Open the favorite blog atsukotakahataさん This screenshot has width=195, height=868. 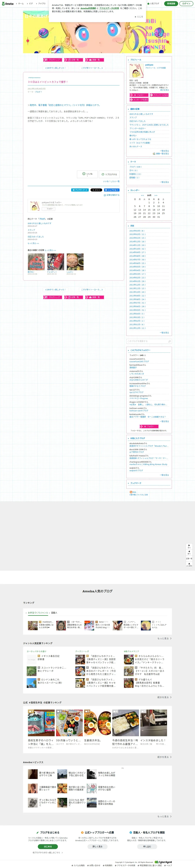pyautogui.click(x=138, y=443)
